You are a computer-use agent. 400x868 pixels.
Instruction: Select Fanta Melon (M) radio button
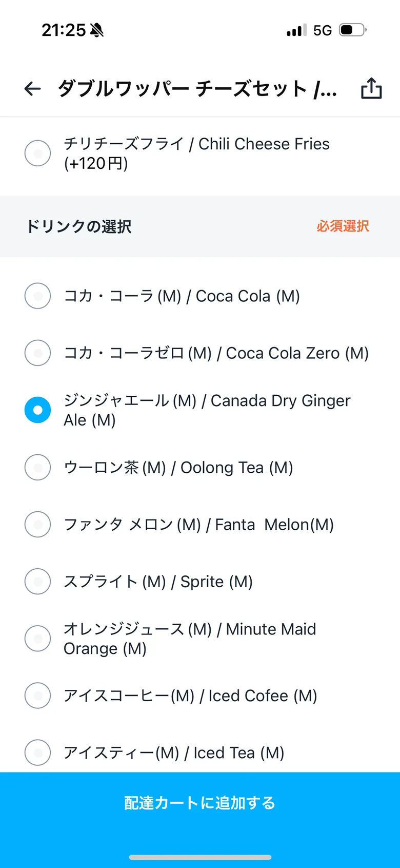pyautogui.click(x=38, y=524)
